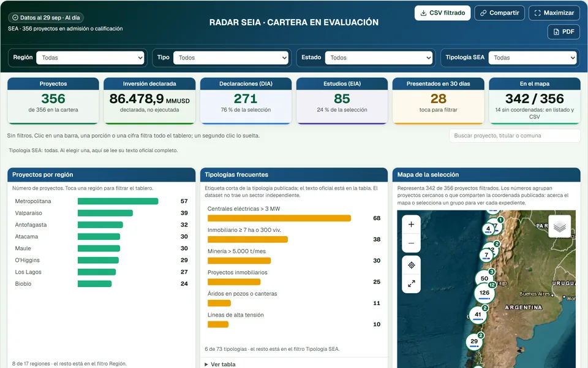Expand the Ver tabla disclosure

tap(220, 364)
